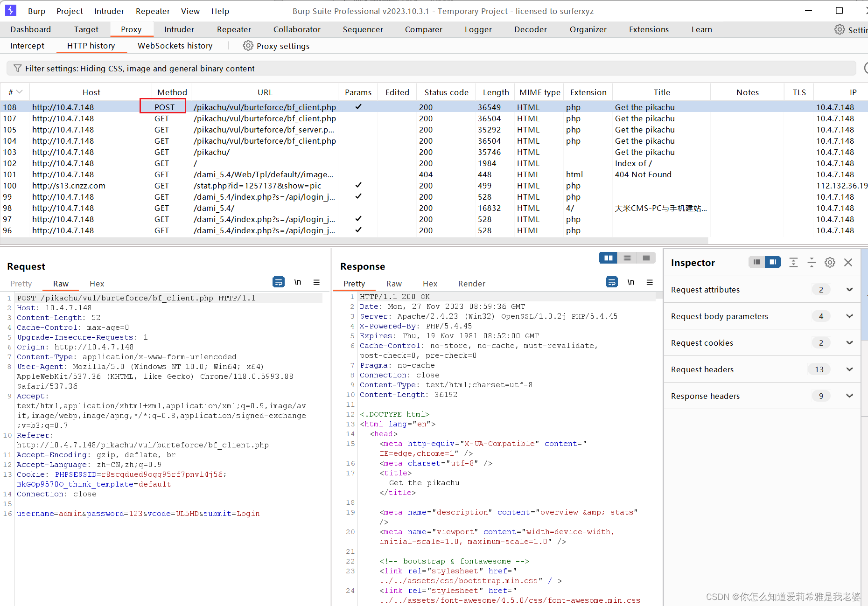Viewport: 868px width, 606px height.
Task: Open Proxy settings gear icon
Action: pos(248,46)
